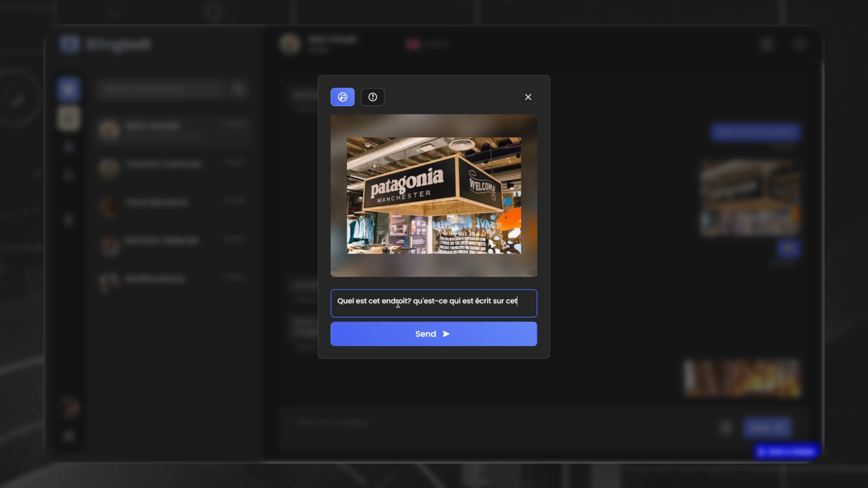Open the blurred Patagonia thumbnail in chat
The width and height of the screenshot is (868, 488).
pos(750,197)
